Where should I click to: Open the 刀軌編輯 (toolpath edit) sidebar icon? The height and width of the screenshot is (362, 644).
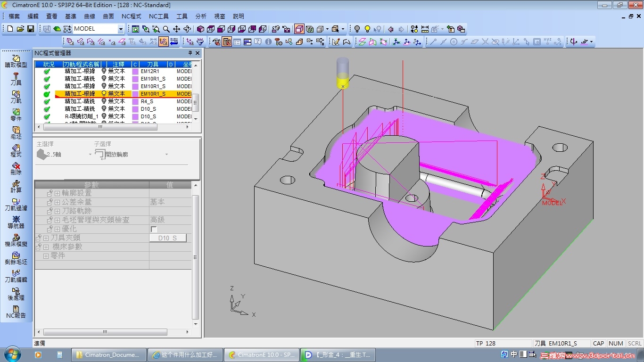[16, 276]
